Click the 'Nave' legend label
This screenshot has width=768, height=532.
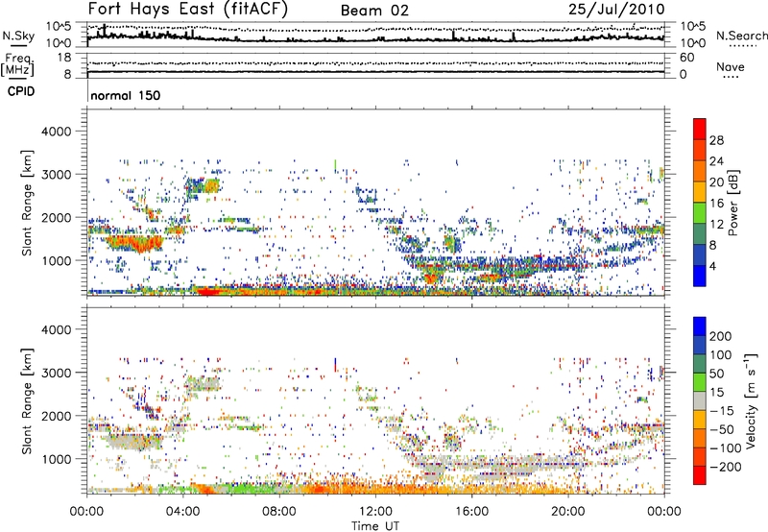coord(731,66)
